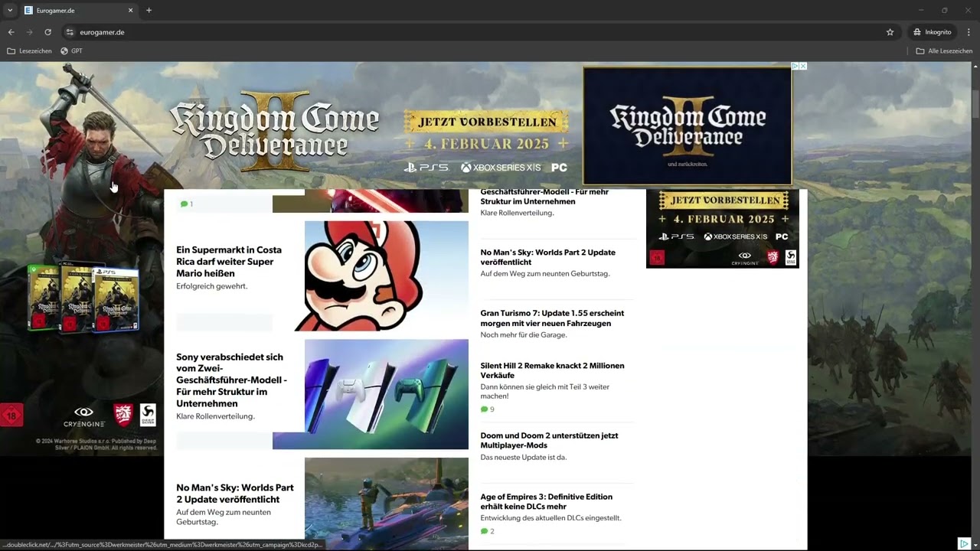Open the GPT bookmark

(x=71, y=51)
